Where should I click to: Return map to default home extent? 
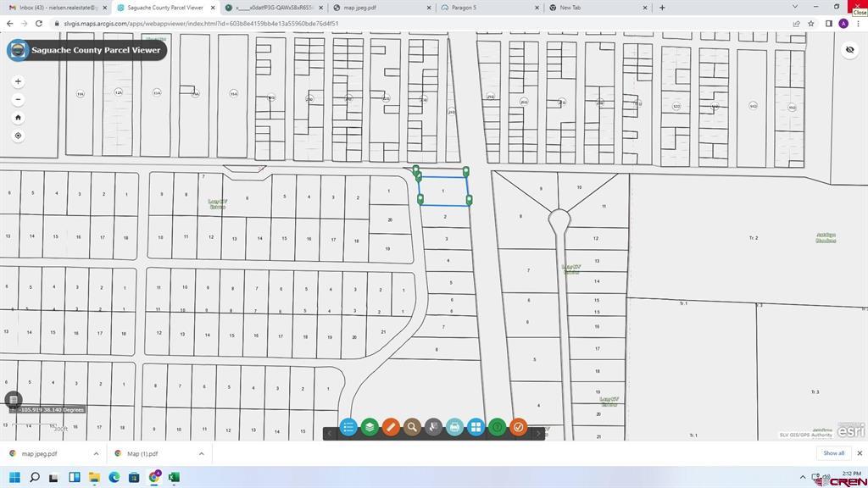click(19, 118)
